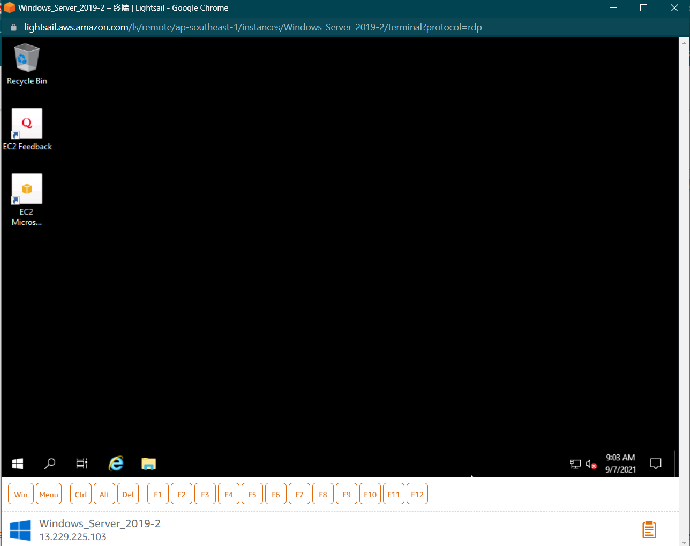Open the taskbar search magnifier
The image size is (690, 546).
point(50,464)
